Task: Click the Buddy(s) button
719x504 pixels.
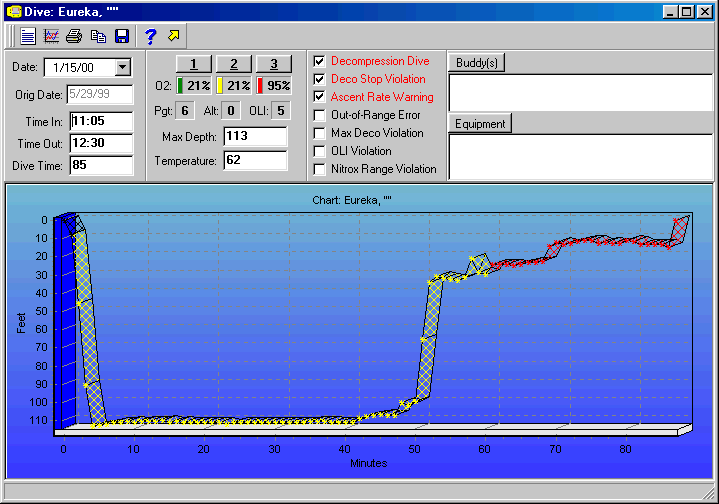Action: (x=476, y=62)
